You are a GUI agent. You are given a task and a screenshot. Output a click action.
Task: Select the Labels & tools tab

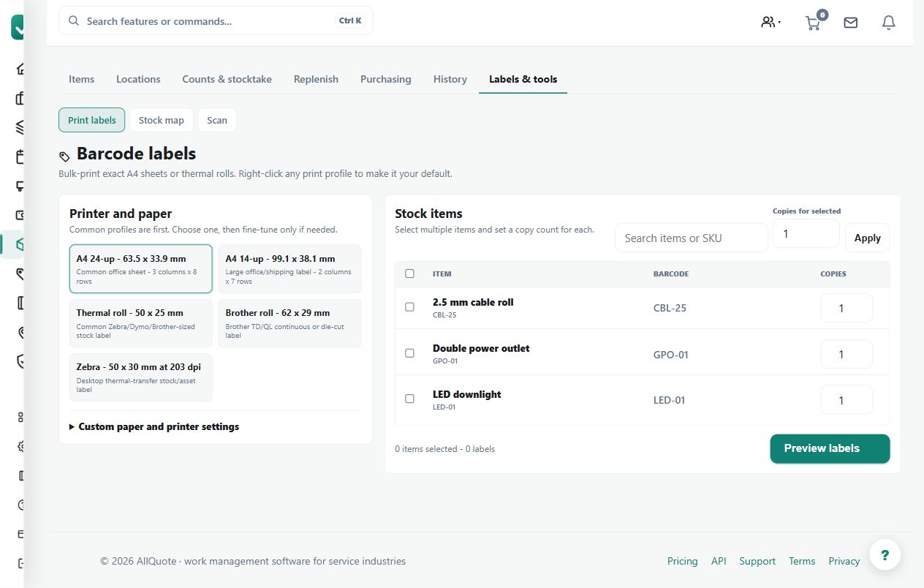[523, 79]
